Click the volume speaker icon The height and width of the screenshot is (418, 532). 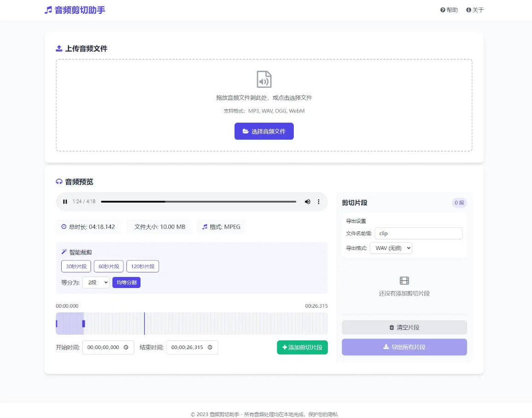pos(307,202)
